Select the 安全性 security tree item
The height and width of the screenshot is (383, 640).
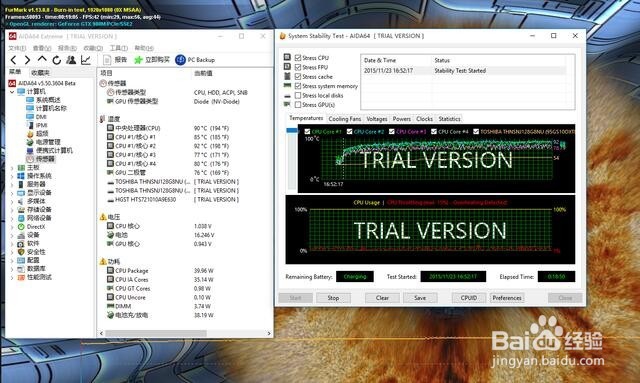pyautogui.click(x=32, y=252)
